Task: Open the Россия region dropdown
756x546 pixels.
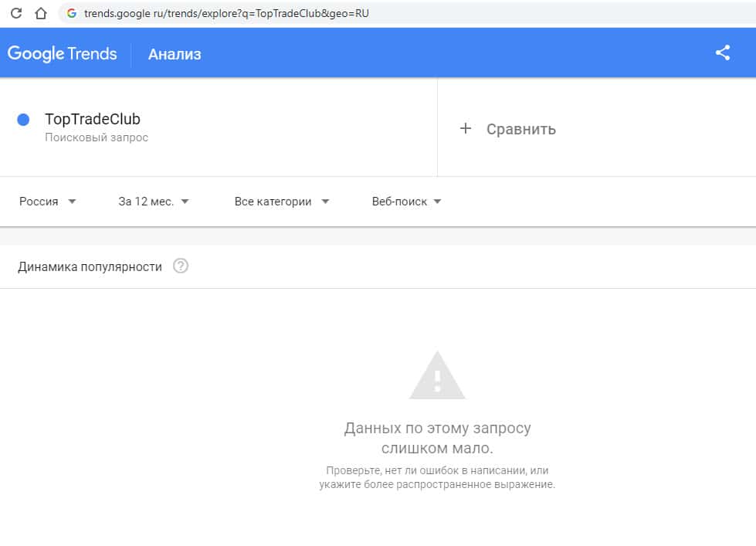Action: pos(48,202)
